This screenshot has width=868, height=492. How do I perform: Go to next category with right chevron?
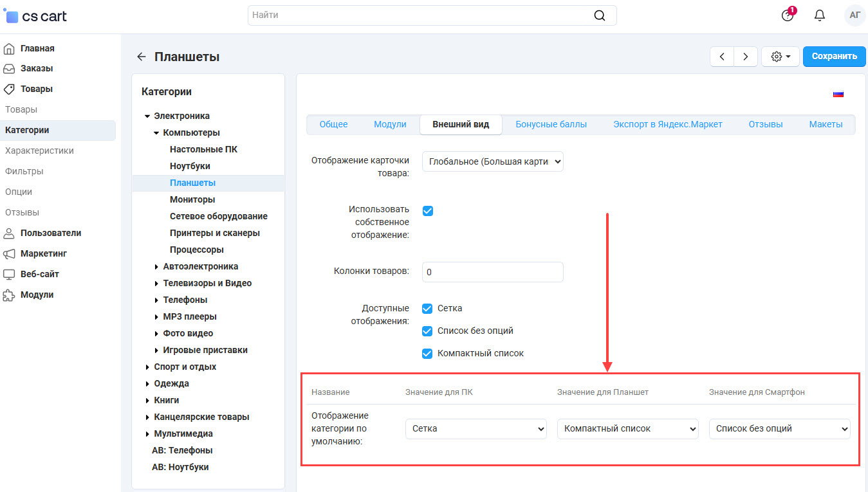point(745,57)
